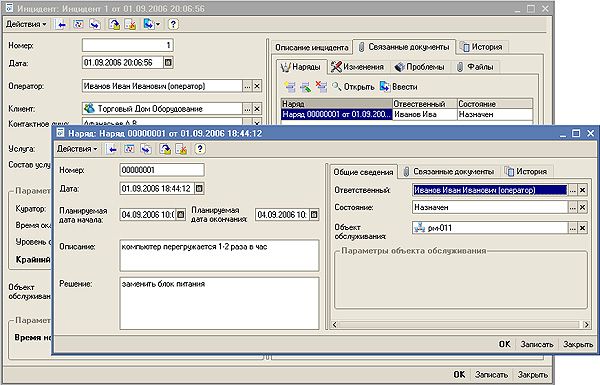Click the Решение text field in Наряд

click(219, 303)
